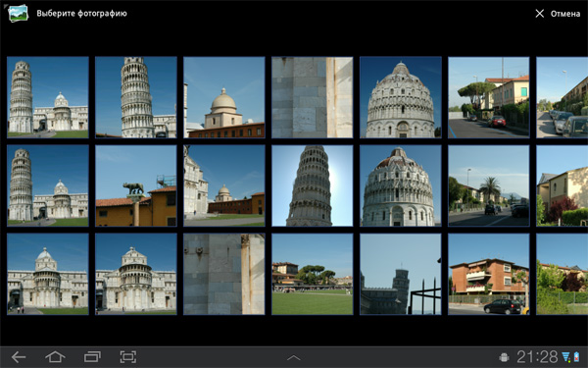588x368 pixels.
Task: Pick the red-domed baptistery photo
Action: [401, 185]
